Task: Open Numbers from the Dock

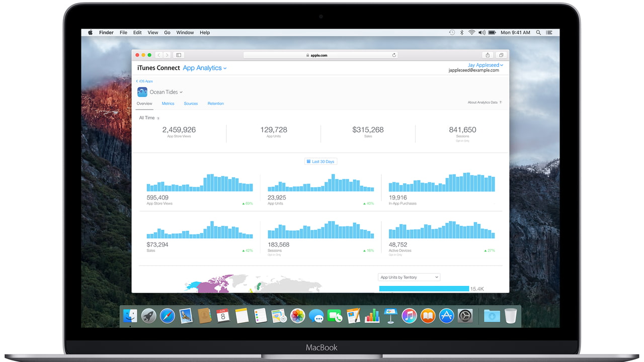Action: [372, 316]
